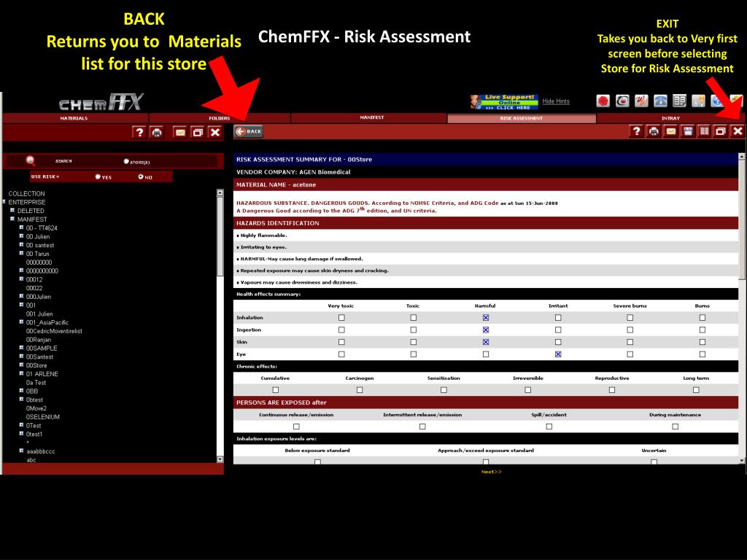Screen dimensions: 747x560
Task: Print from the left panel toolbar
Action: coord(156,133)
